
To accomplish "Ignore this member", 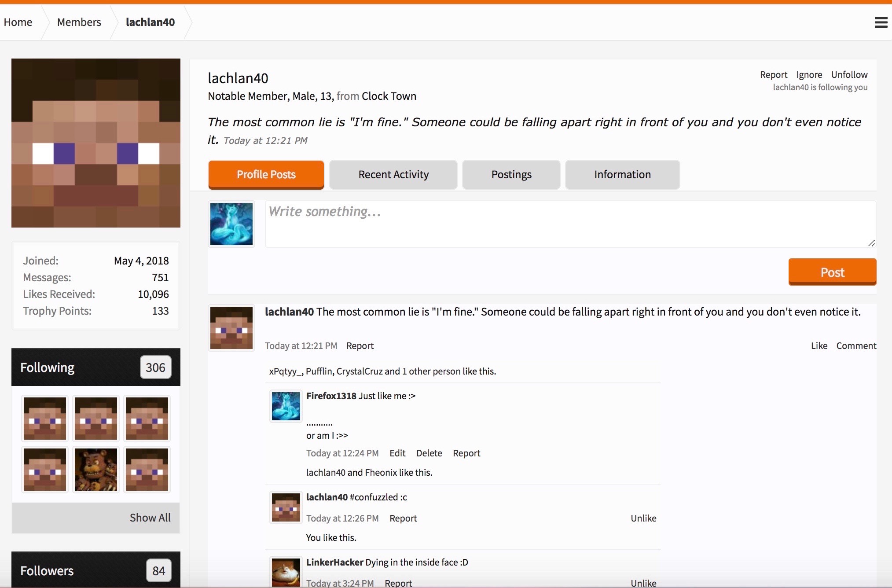I will tap(809, 75).
